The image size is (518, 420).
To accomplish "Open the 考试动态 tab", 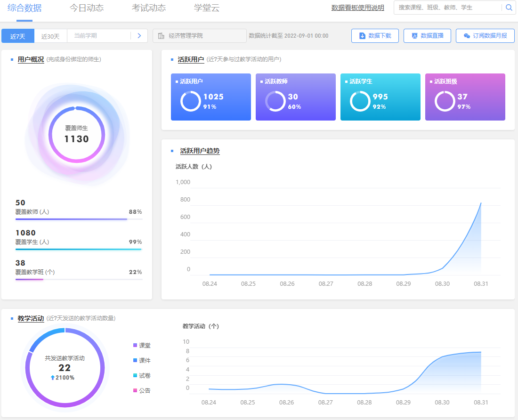I will tap(149, 8).
